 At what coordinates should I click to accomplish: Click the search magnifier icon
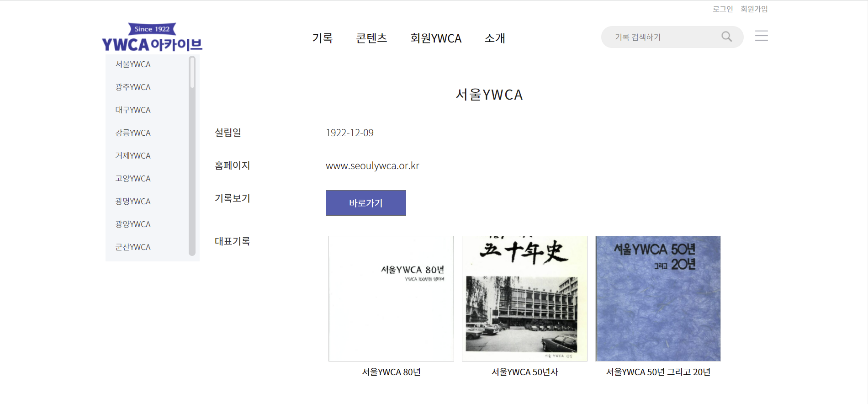pyautogui.click(x=726, y=37)
